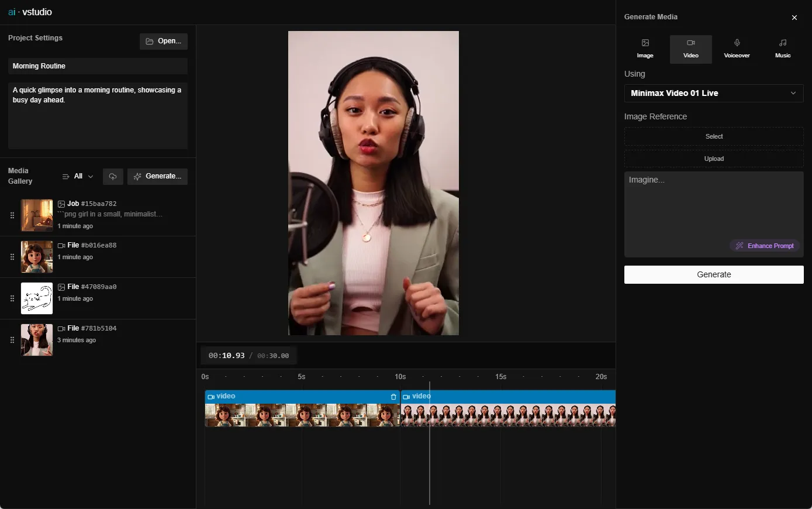Image resolution: width=812 pixels, height=509 pixels.
Task: Click Select under Image Reference
Action: [713, 136]
